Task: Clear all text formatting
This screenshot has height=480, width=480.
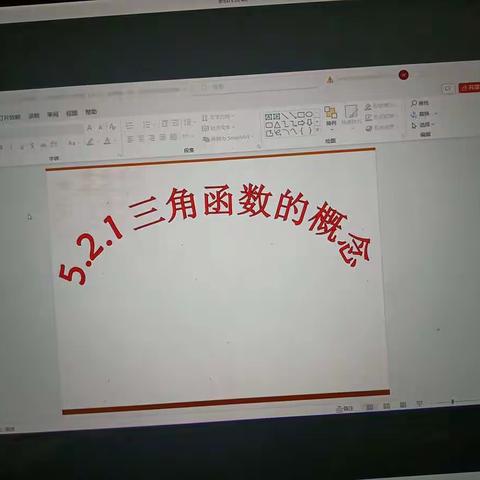Action: coord(112,126)
